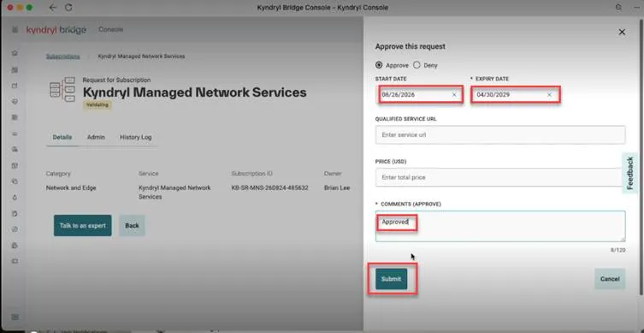644x333 pixels.
Task: Clear the Expiry Date value
Action: 549,94
